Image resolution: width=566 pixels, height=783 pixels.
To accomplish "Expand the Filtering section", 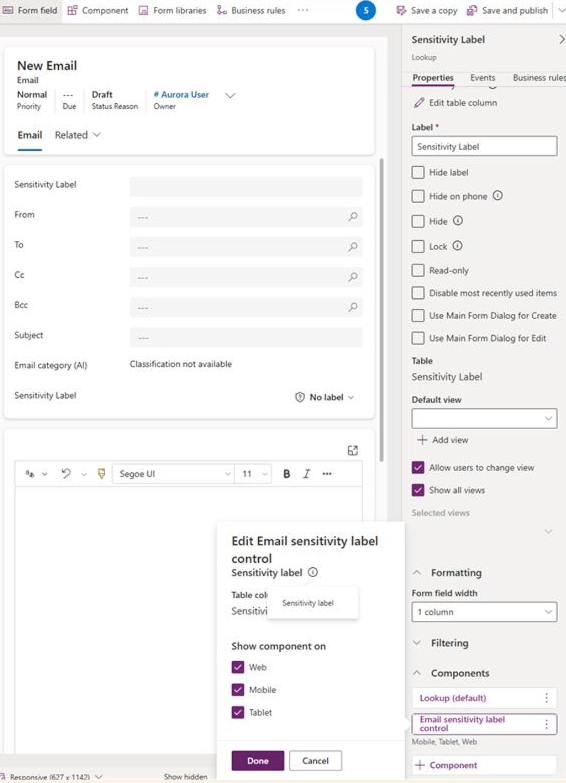I will pos(417,643).
